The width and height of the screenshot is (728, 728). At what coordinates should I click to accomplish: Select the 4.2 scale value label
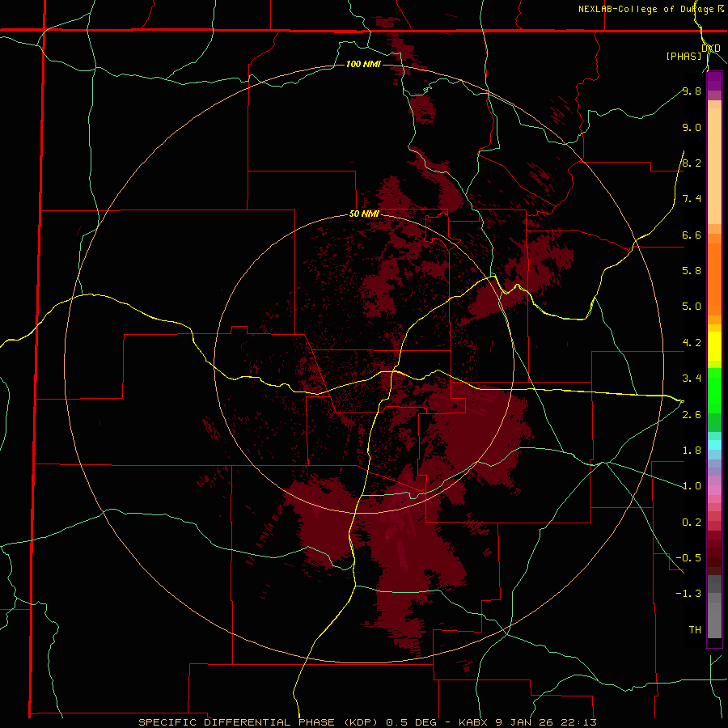tap(692, 343)
